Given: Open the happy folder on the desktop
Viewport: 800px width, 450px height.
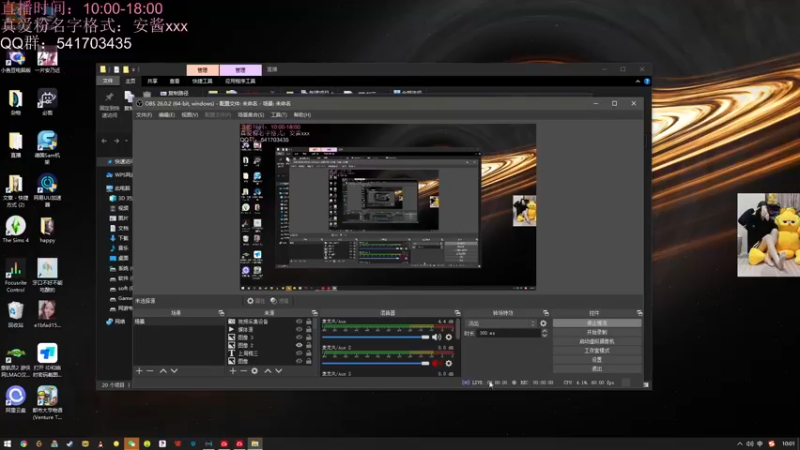Looking at the screenshot, I should point(47,230).
